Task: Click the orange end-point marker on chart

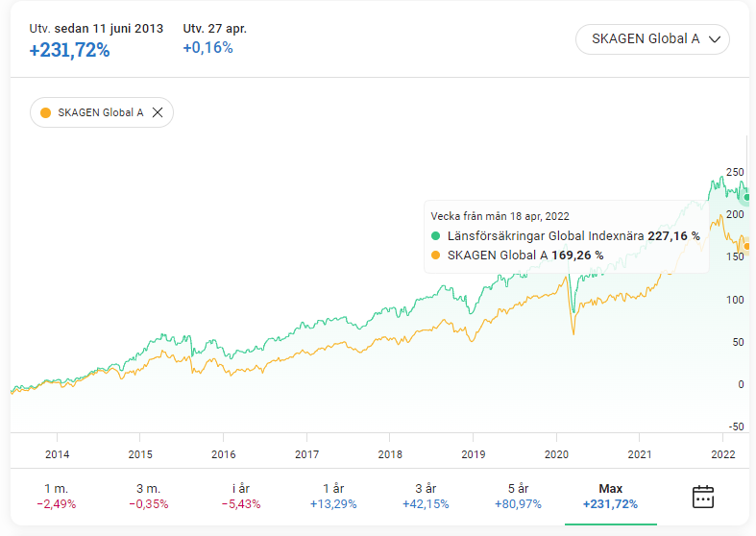Action: (x=748, y=247)
